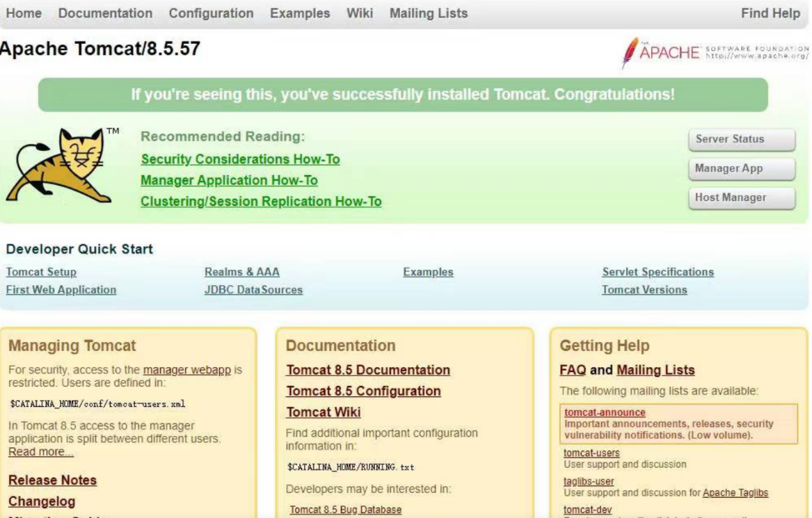Click the Recommended Reading: label
Image resolution: width=812 pixels, height=518 pixels.
pyautogui.click(x=223, y=136)
